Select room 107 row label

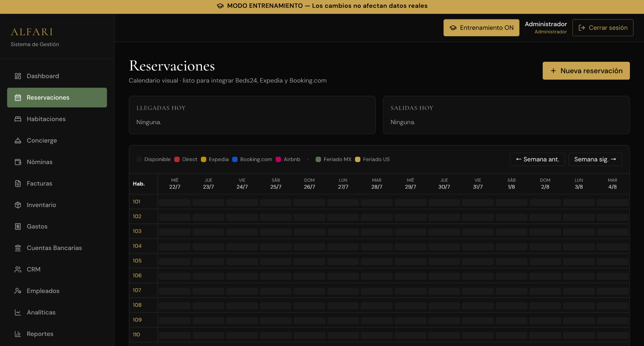pyautogui.click(x=137, y=290)
